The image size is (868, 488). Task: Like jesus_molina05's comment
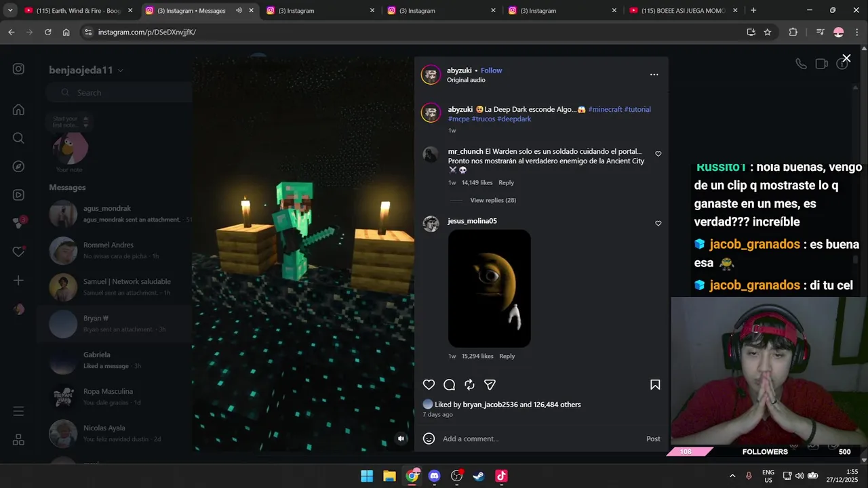[658, 223]
